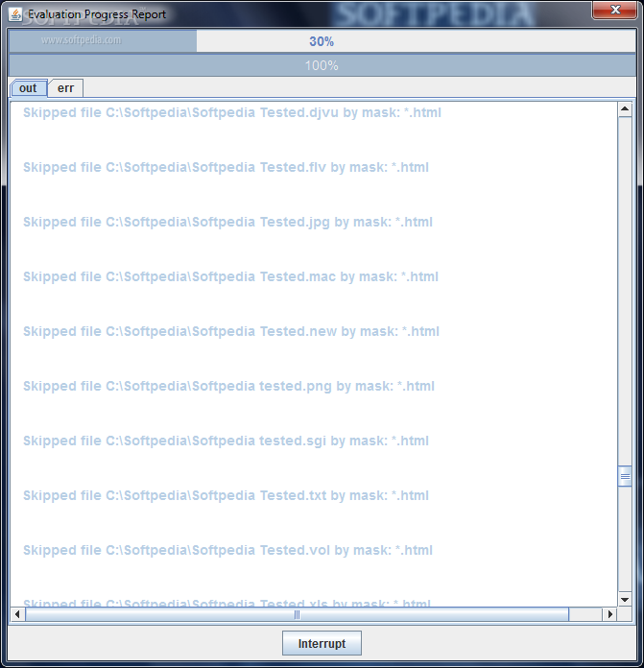This screenshot has width=644, height=668.
Task: Click the Java icon in the title bar
Action: click(15, 14)
